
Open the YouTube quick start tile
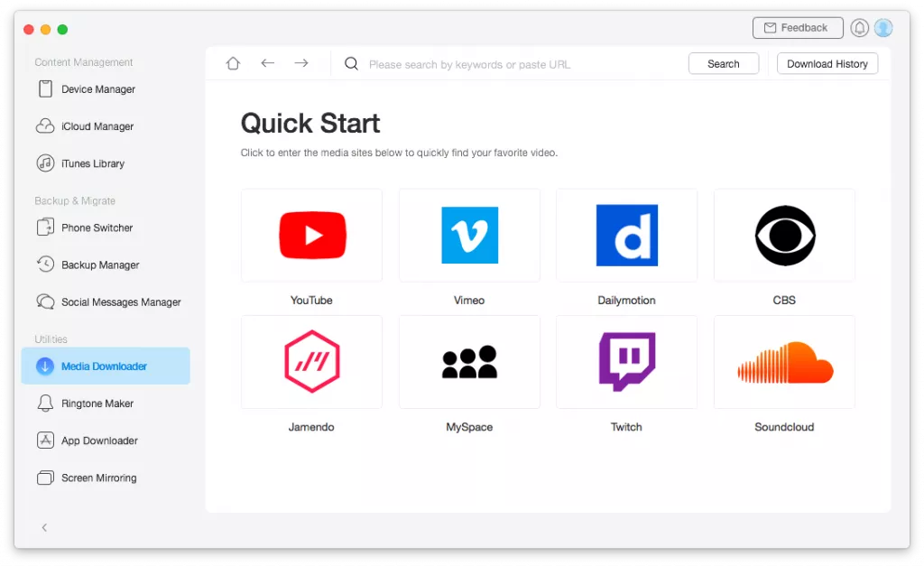click(x=311, y=236)
